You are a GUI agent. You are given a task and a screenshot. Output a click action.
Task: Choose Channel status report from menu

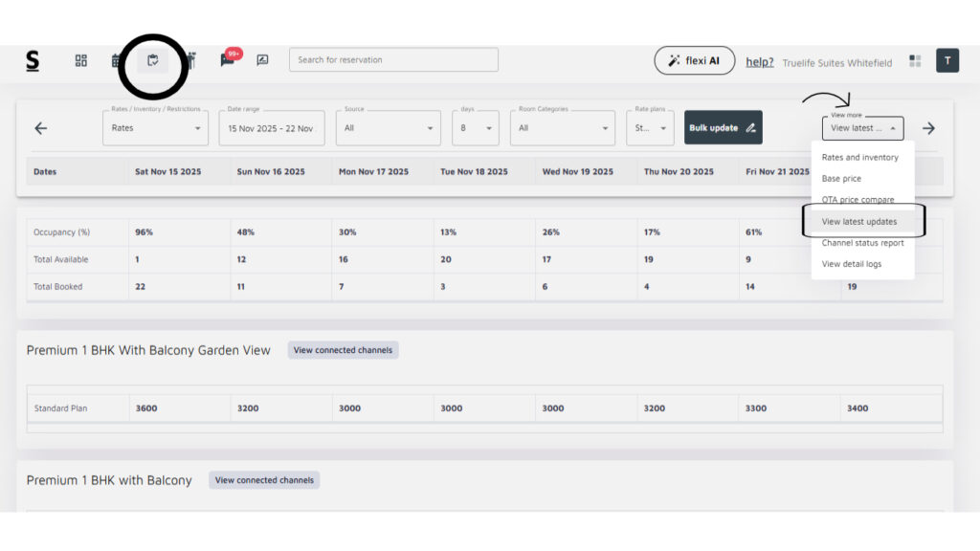(862, 243)
